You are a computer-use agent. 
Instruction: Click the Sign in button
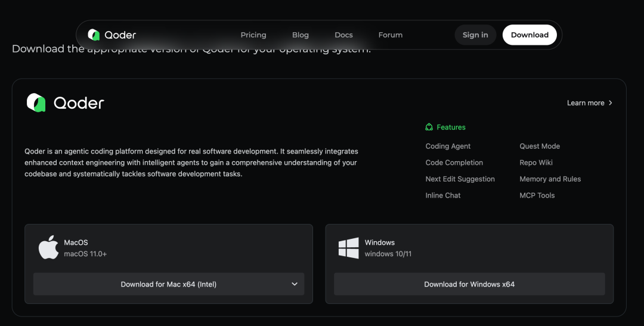click(475, 35)
